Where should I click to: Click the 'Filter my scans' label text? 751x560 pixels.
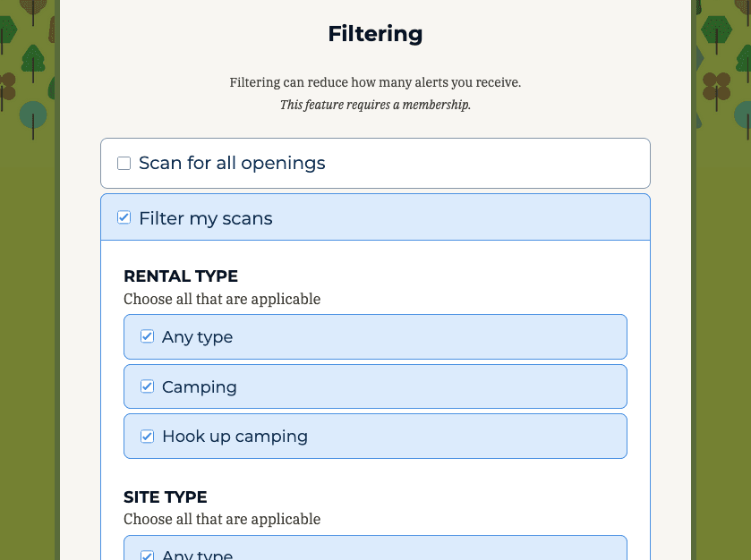click(206, 218)
